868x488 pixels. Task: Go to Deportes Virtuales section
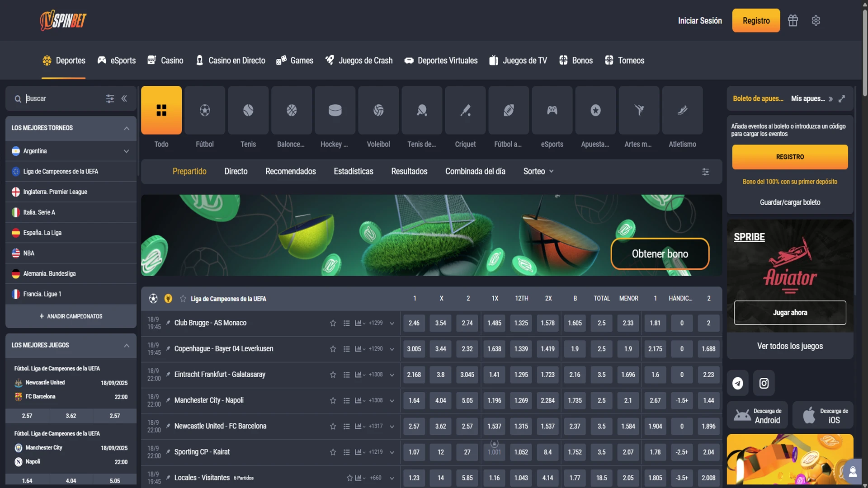click(x=441, y=61)
